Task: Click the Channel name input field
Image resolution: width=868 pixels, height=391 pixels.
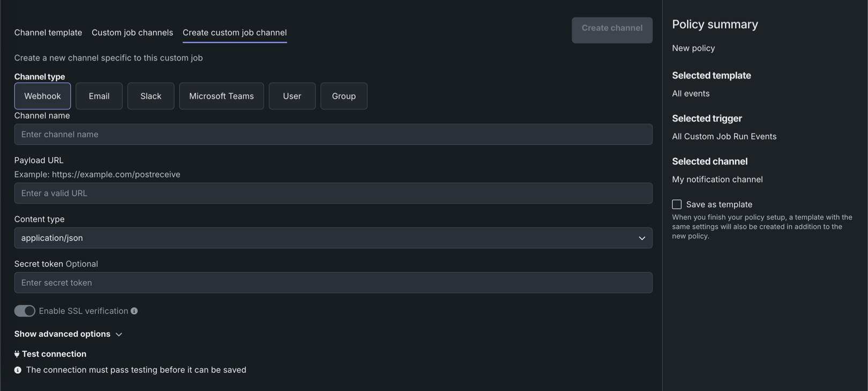Action: [332, 135]
